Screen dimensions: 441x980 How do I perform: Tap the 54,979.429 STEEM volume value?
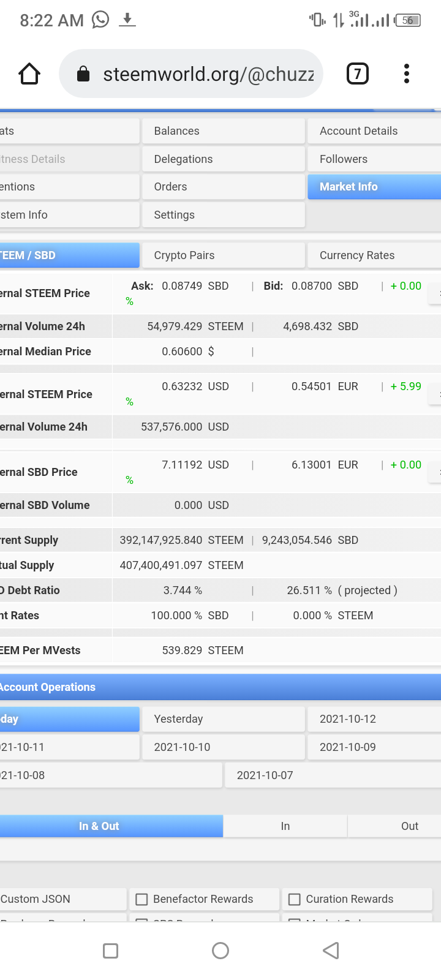click(195, 326)
